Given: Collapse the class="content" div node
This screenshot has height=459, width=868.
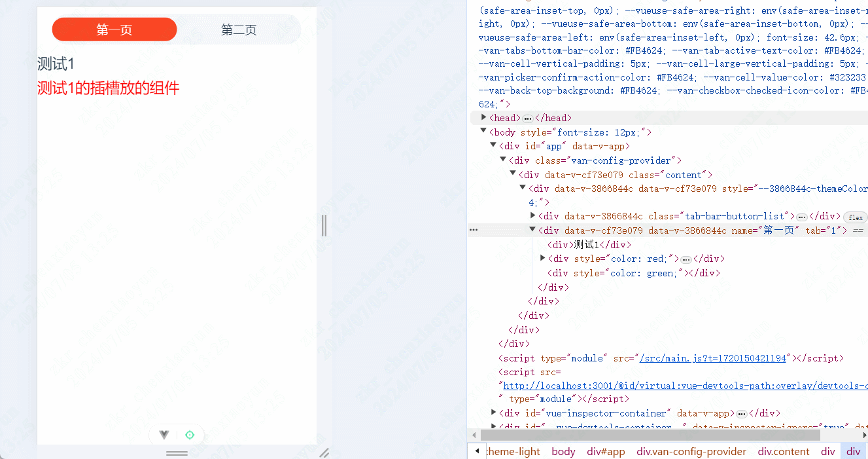Looking at the screenshot, I should click(513, 174).
